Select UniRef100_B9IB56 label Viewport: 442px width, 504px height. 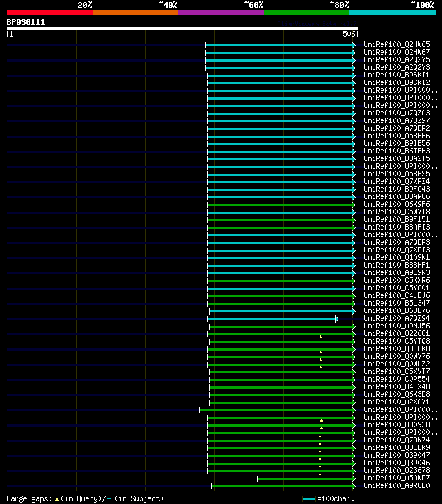pos(396,143)
